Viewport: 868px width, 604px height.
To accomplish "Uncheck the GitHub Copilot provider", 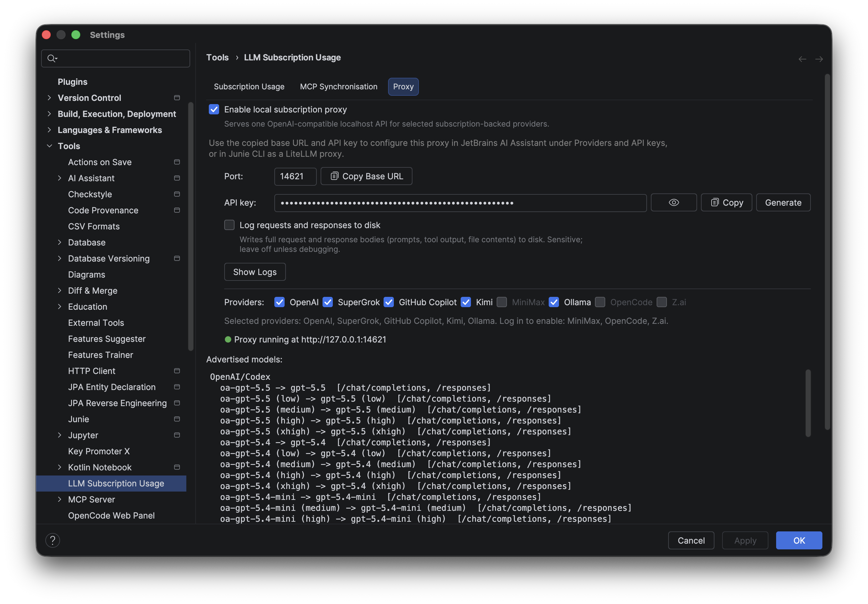I will (x=389, y=302).
